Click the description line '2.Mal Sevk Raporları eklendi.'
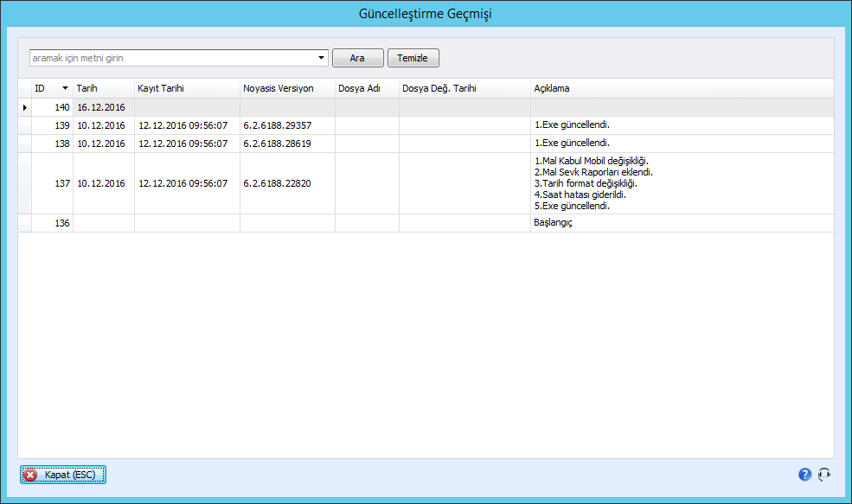This screenshot has height=504, width=852. pyautogui.click(x=594, y=172)
